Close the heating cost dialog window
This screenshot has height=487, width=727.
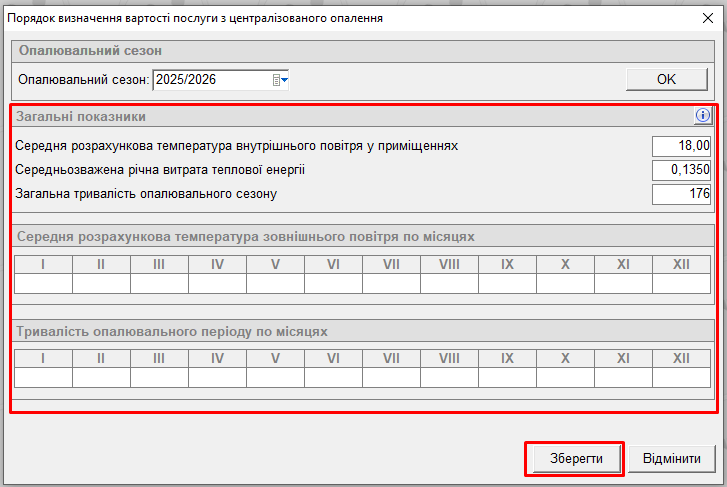[708, 18]
